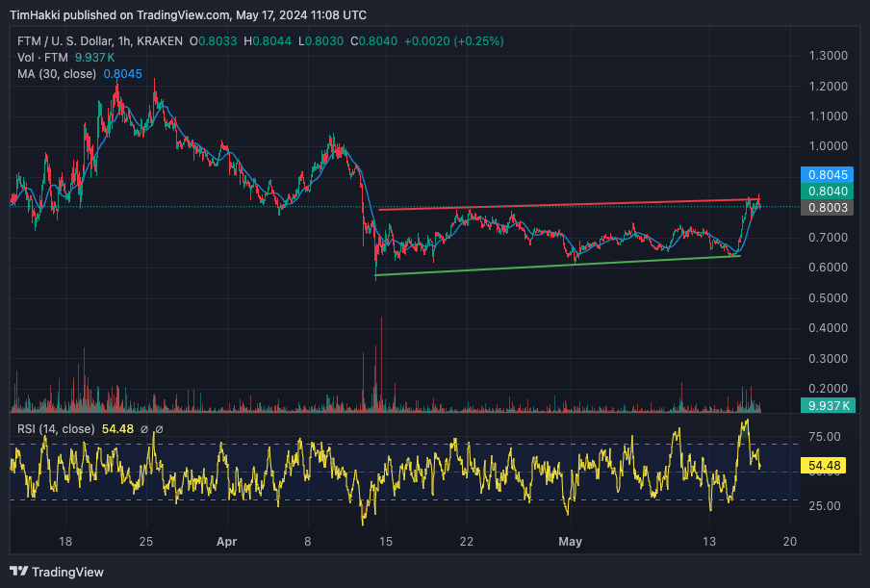Open the FTM / U. S. Dollar symbol title
Screen dimensions: 870x588
(x=64, y=41)
